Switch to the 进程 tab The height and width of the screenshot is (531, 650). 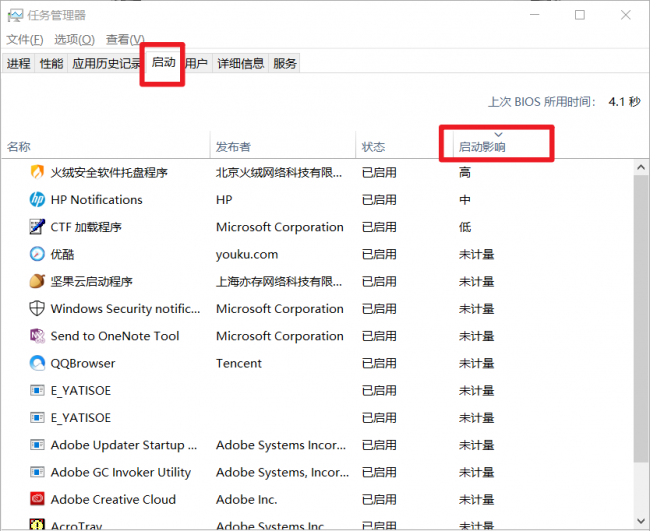point(19,63)
